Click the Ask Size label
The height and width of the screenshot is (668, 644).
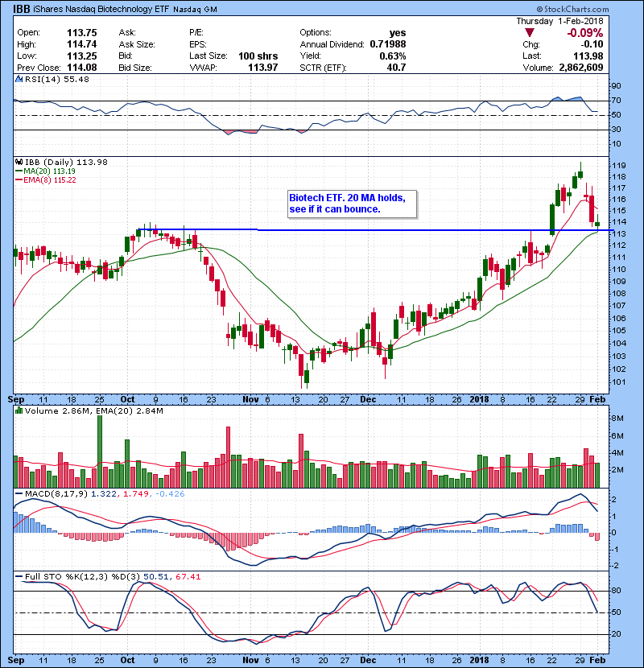[x=137, y=44]
